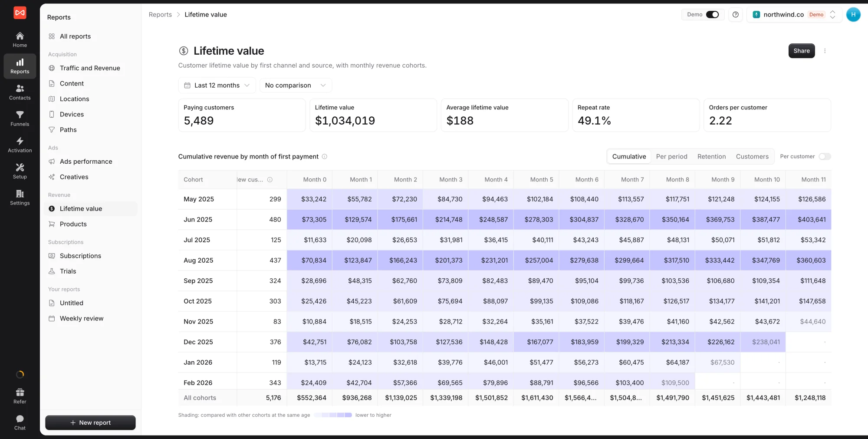
Task: Click the All cohorts Month 11 total $1,248,118
Action: [809, 398]
